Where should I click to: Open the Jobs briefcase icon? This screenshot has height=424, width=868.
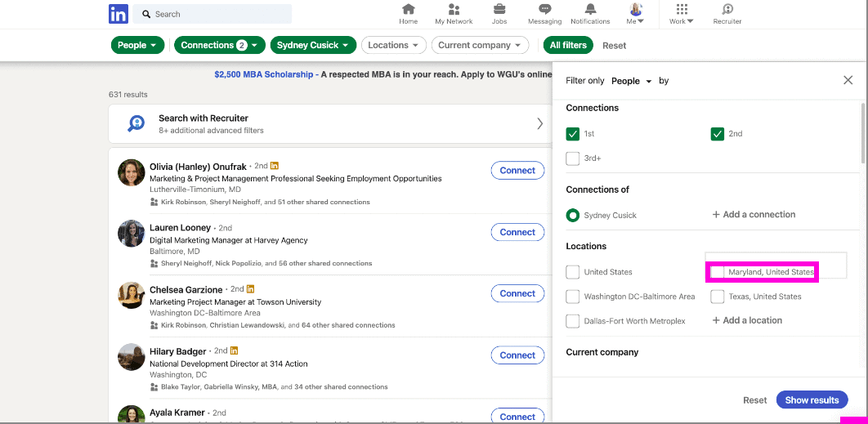(499, 10)
